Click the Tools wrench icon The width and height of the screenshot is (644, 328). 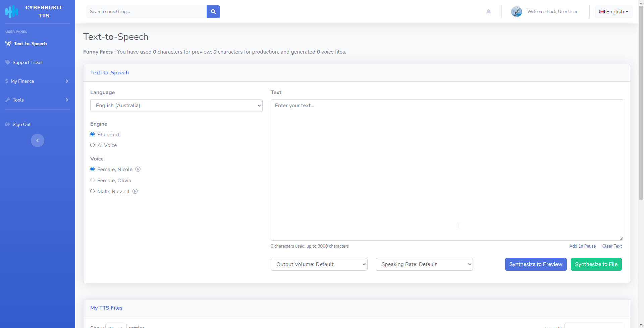click(7, 100)
